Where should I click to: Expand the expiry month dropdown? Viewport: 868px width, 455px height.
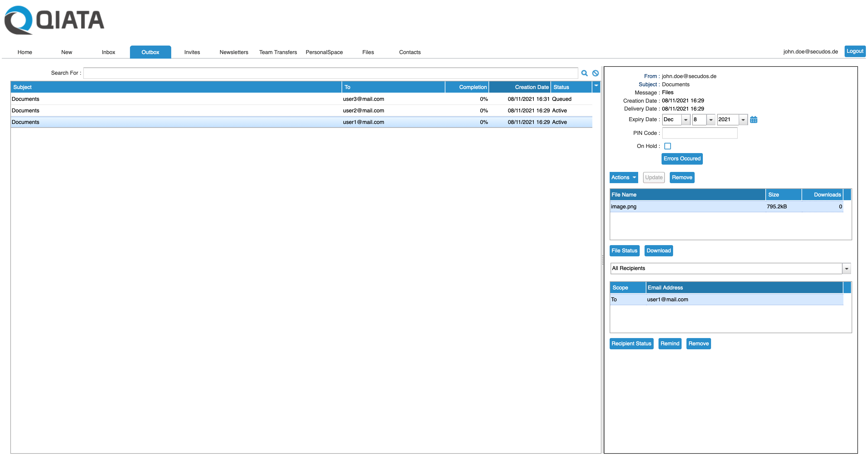685,120
